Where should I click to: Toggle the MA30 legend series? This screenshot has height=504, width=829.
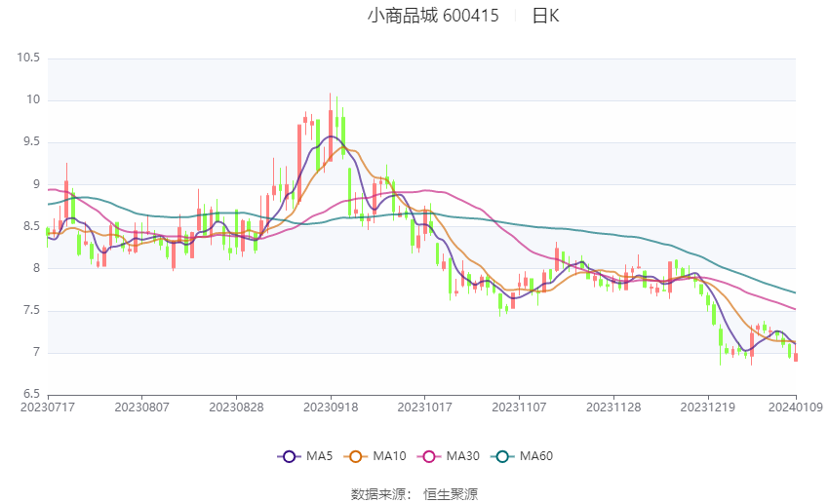click(x=449, y=456)
